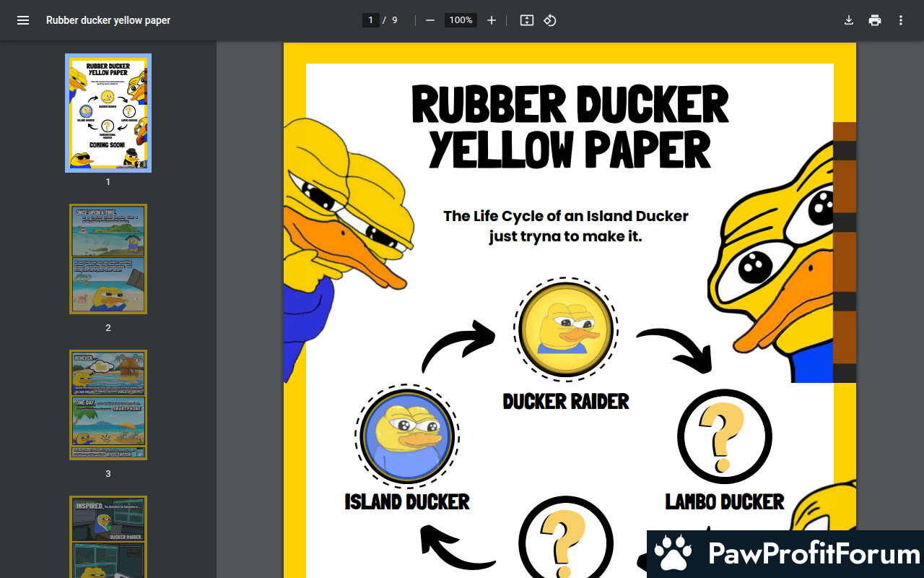Click the "RUBBER DUCKER" heading line
The height and width of the screenshot is (578, 924).
click(x=570, y=105)
